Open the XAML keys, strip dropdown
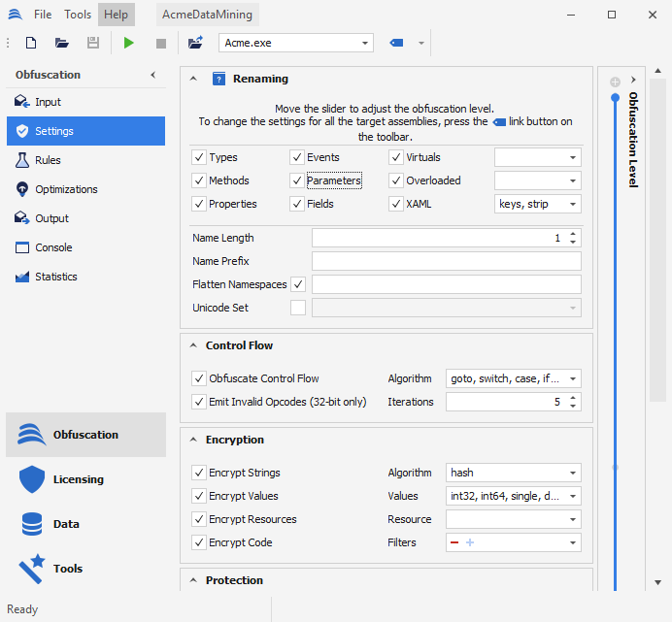Image resolution: width=672 pixels, height=622 pixels. click(573, 204)
